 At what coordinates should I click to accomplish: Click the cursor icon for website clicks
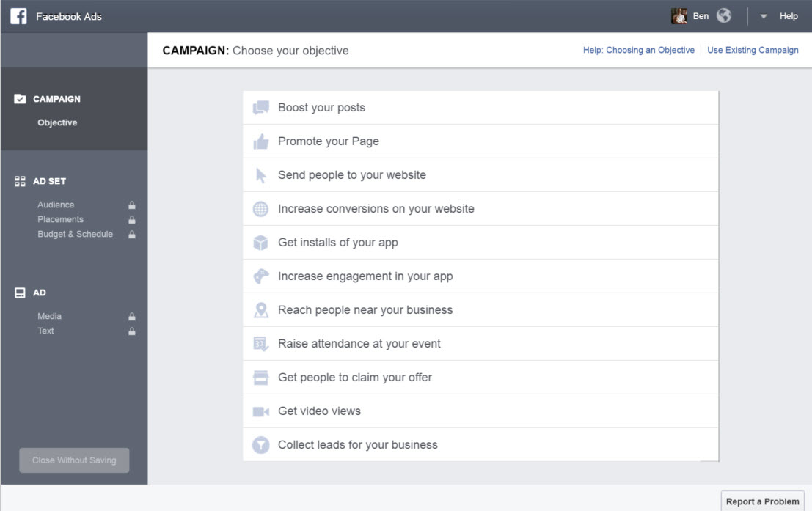(x=261, y=175)
